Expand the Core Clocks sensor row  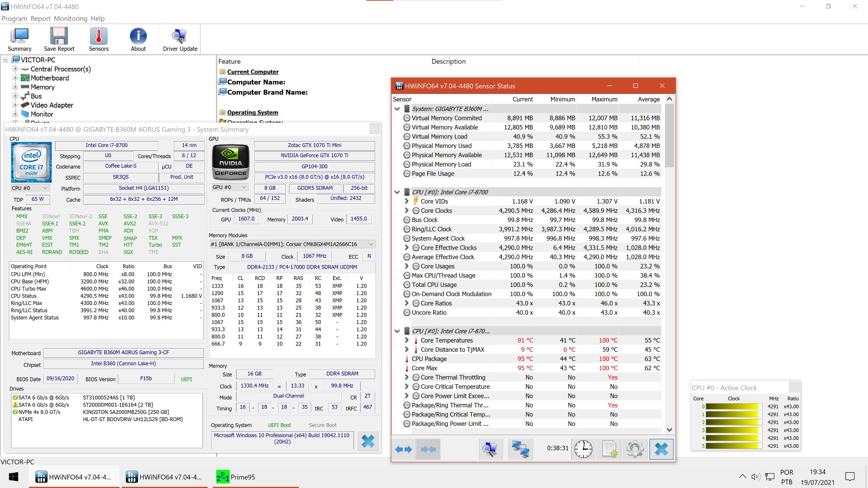(x=406, y=211)
